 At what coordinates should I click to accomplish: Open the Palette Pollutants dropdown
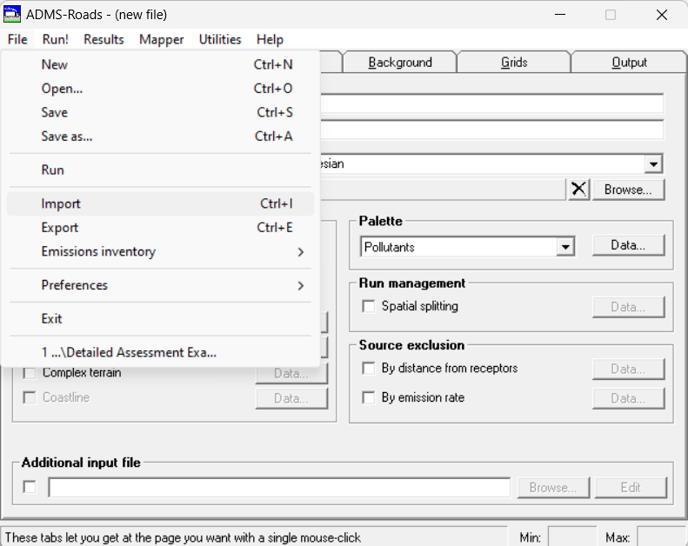coord(566,247)
